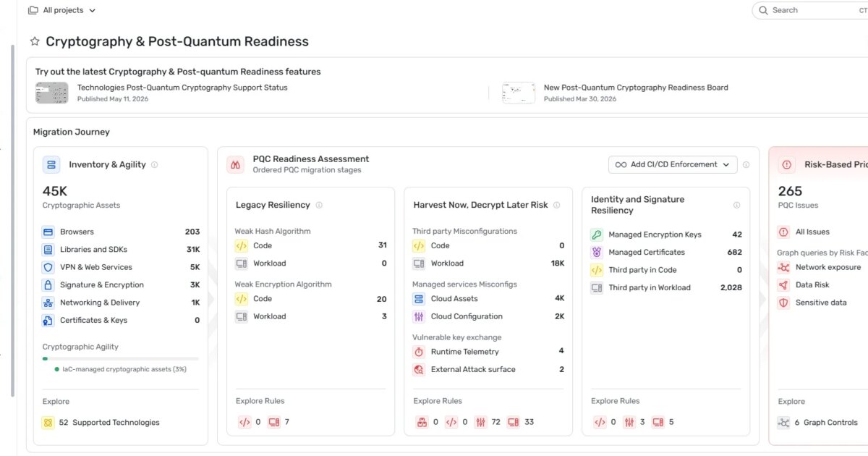Click the All projects folder icon
The image size is (868, 456).
33,10
